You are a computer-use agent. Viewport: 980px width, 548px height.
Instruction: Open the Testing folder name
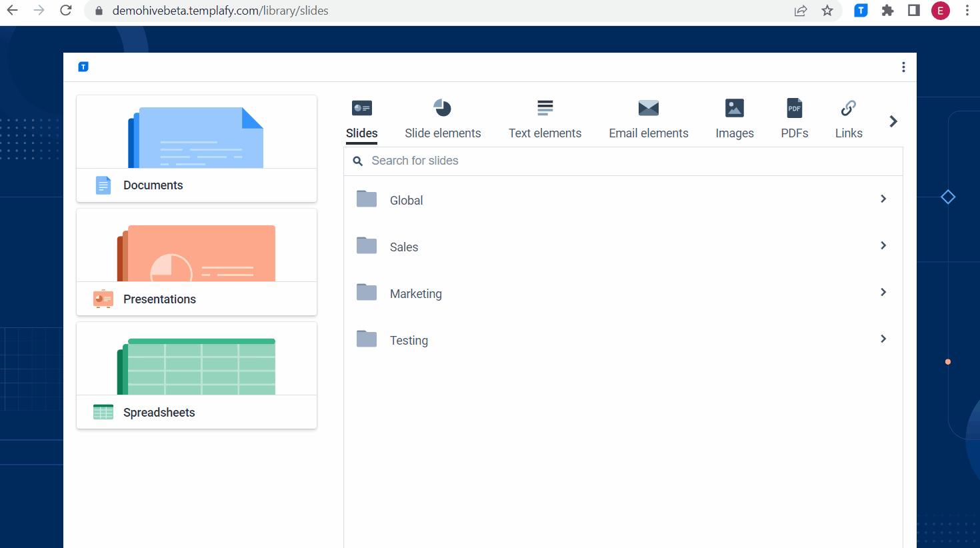pos(409,341)
